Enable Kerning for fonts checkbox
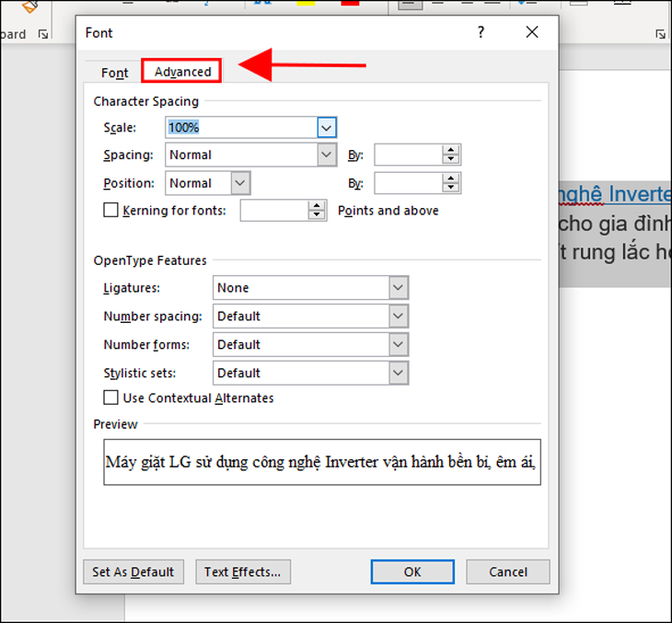This screenshot has height=623, width=672. [111, 210]
